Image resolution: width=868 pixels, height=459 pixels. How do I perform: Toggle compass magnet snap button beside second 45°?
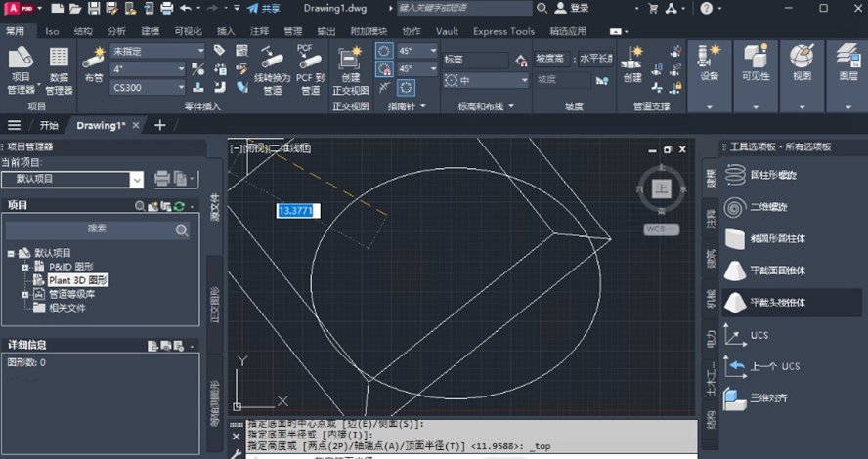384,69
